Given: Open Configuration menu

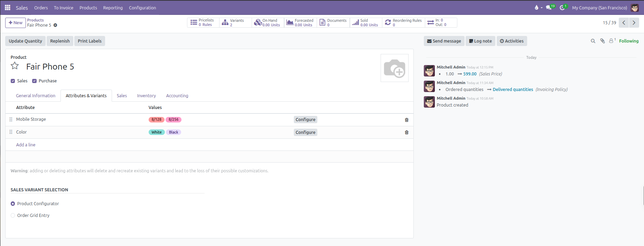Looking at the screenshot, I should [142, 8].
